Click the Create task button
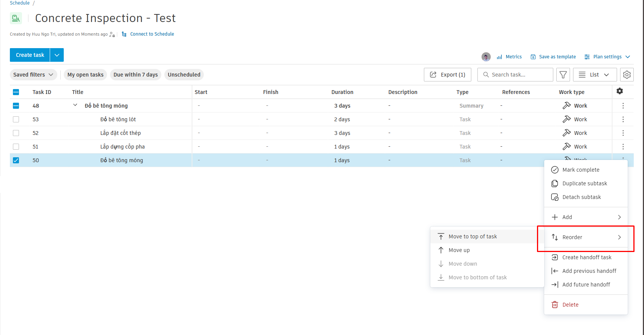 (x=30, y=55)
